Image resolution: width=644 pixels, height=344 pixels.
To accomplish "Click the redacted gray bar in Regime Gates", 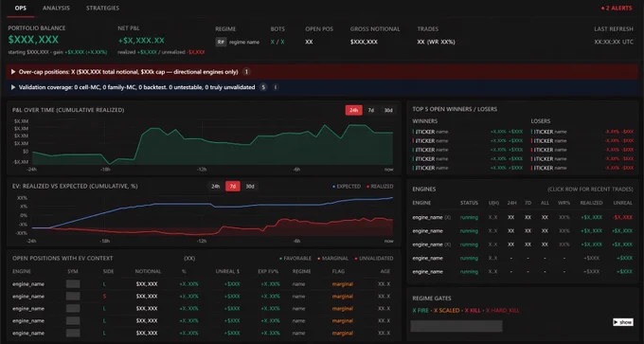I will click(x=456, y=326).
